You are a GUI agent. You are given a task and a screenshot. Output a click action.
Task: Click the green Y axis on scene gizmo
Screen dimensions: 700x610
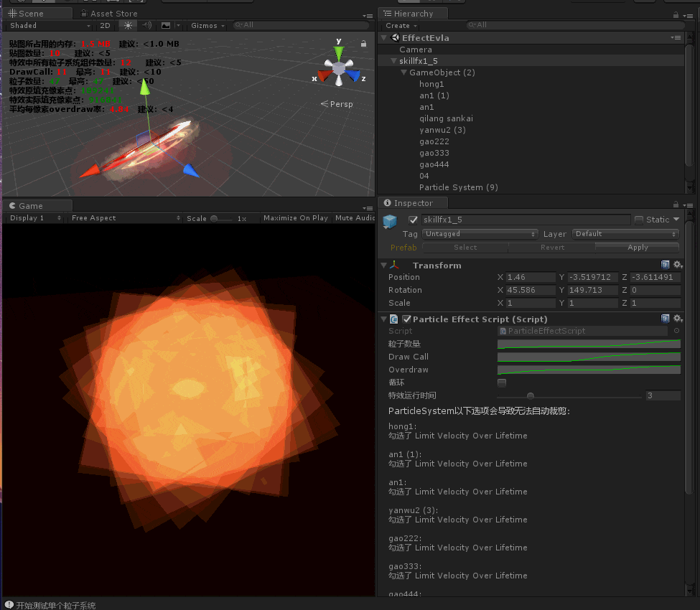click(340, 50)
